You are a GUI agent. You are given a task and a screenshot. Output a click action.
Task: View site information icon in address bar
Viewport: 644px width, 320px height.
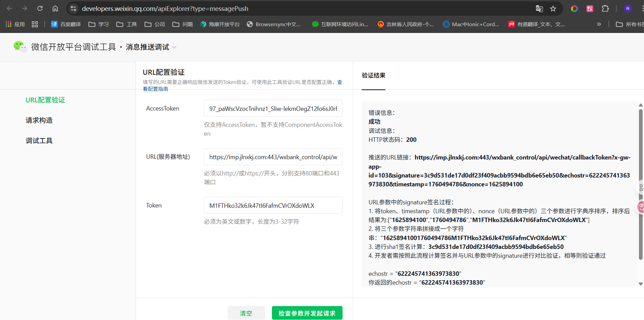pos(73,9)
